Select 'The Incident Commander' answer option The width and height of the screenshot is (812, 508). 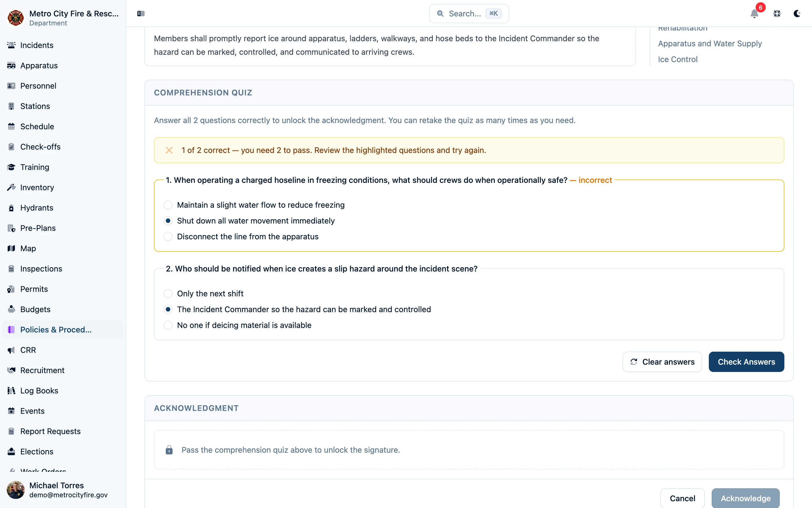coord(168,309)
